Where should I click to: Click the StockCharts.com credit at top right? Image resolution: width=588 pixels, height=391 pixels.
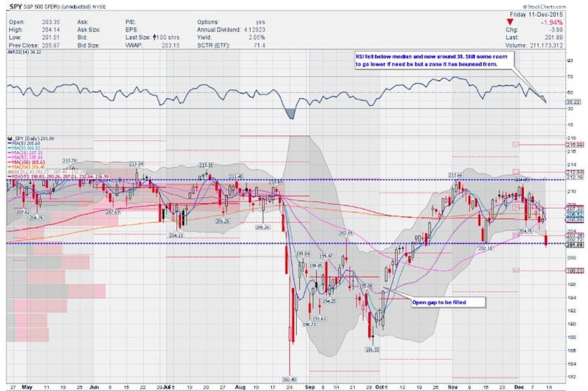[x=544, y=7]
